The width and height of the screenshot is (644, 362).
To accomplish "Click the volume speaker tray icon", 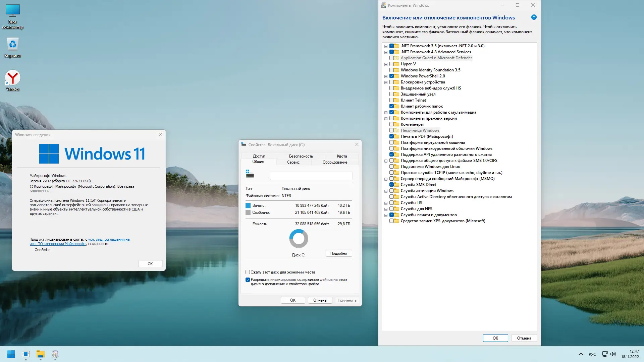I will (613, 354).
